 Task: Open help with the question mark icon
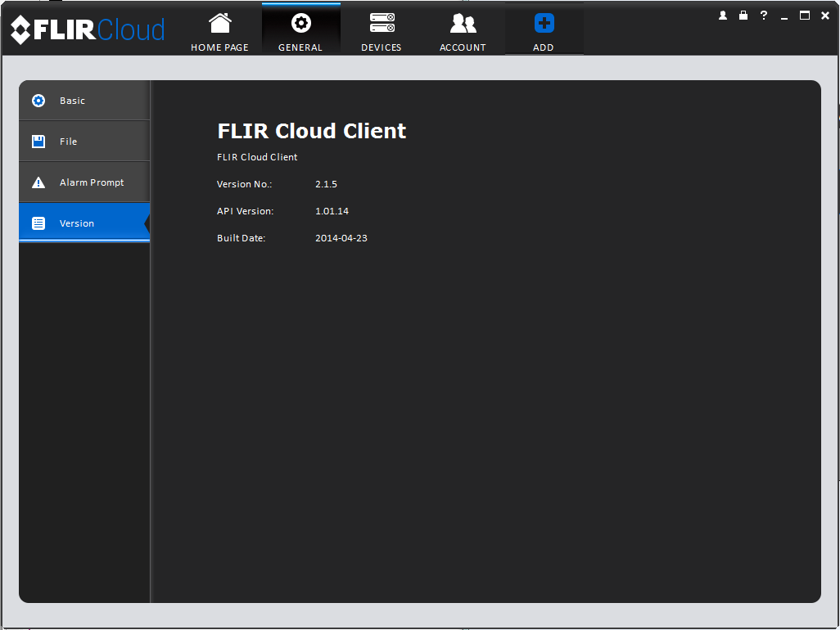[764, 16]
